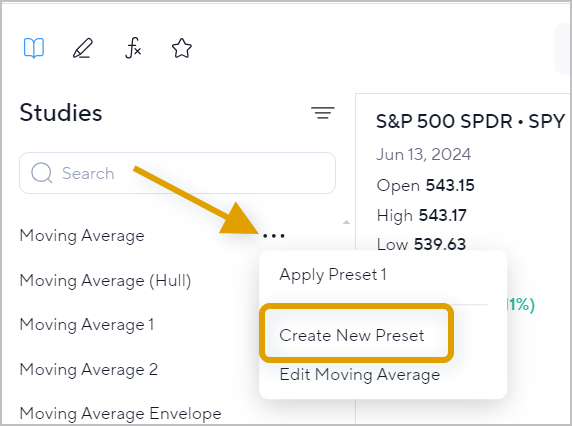
Task: Click the Jun 13, 2024 date
Action: 424,155
